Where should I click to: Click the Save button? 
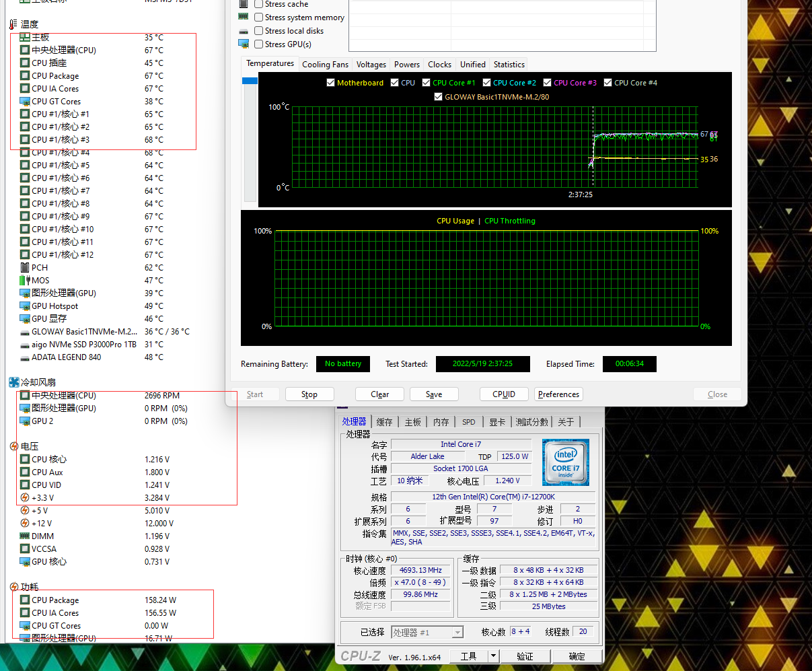(434, 394)
